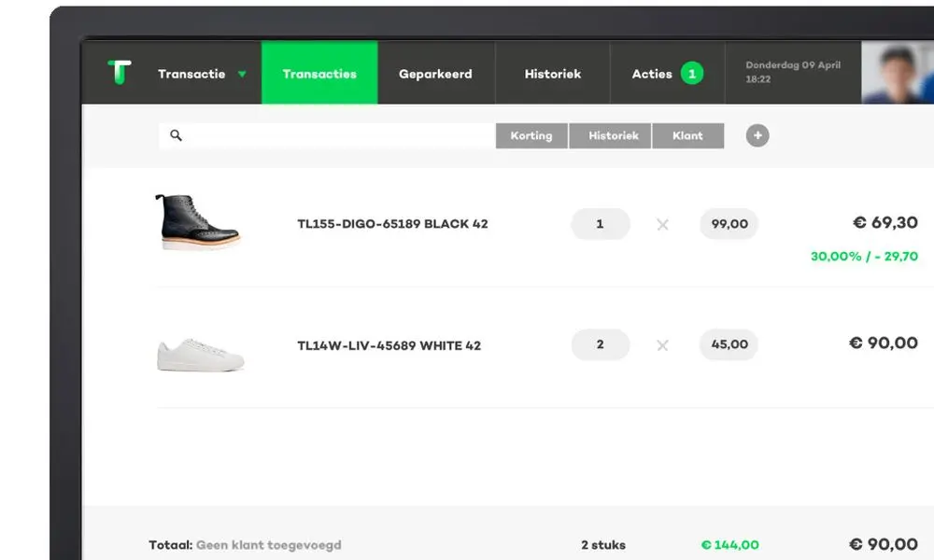Screen dimensions: 934x560
Task: Click the Historiek button beside search
Action: pyautogui.click(x=614, y=135)
